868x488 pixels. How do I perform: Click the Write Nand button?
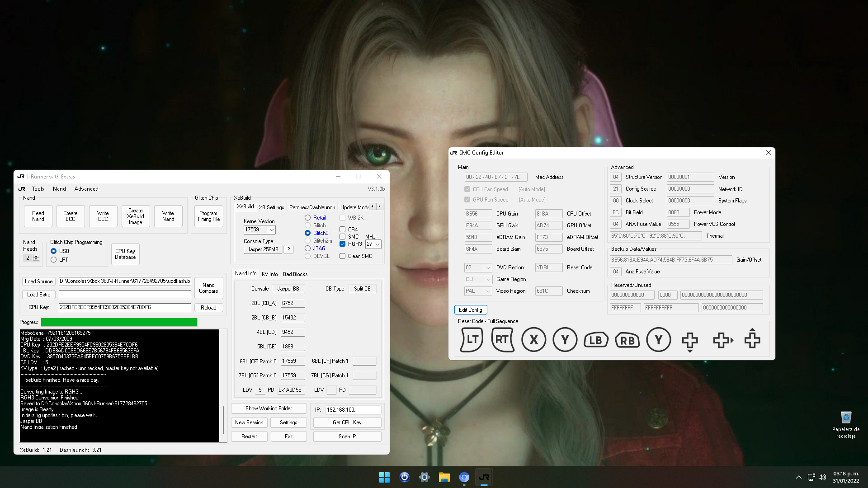click(x=168, y=216)
